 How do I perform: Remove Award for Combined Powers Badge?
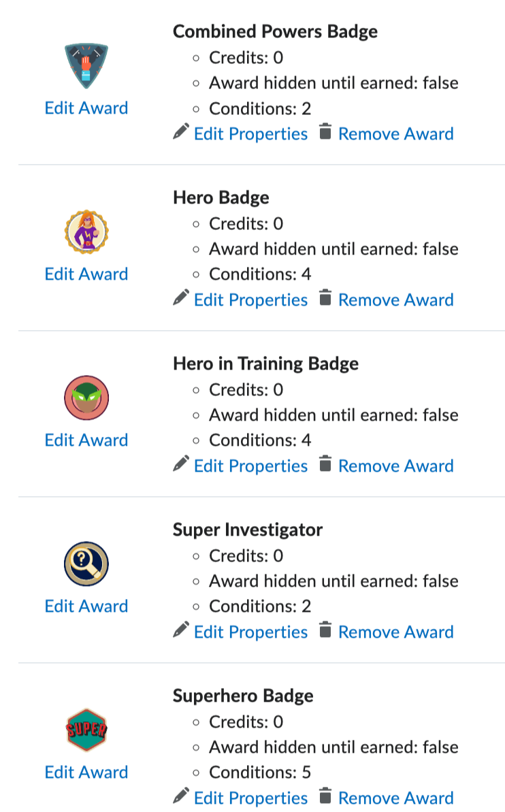click(x=396, y=133)
